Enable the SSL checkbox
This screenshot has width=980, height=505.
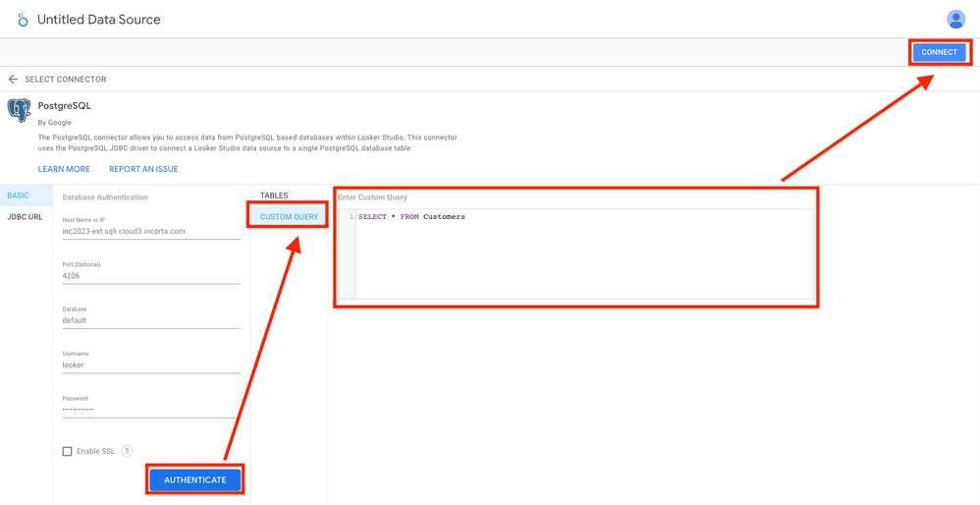pos(67,451)
